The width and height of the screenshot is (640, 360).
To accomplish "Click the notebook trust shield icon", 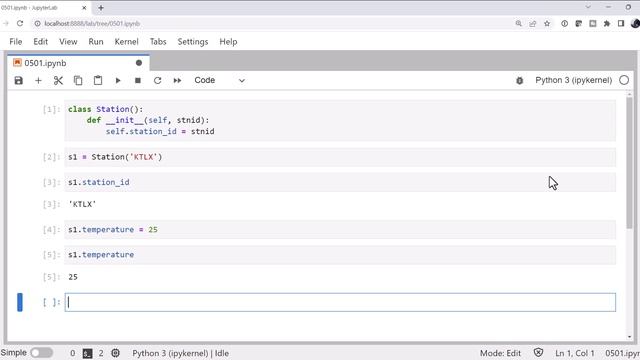I will pyautogui.click(x=538, y=353).
